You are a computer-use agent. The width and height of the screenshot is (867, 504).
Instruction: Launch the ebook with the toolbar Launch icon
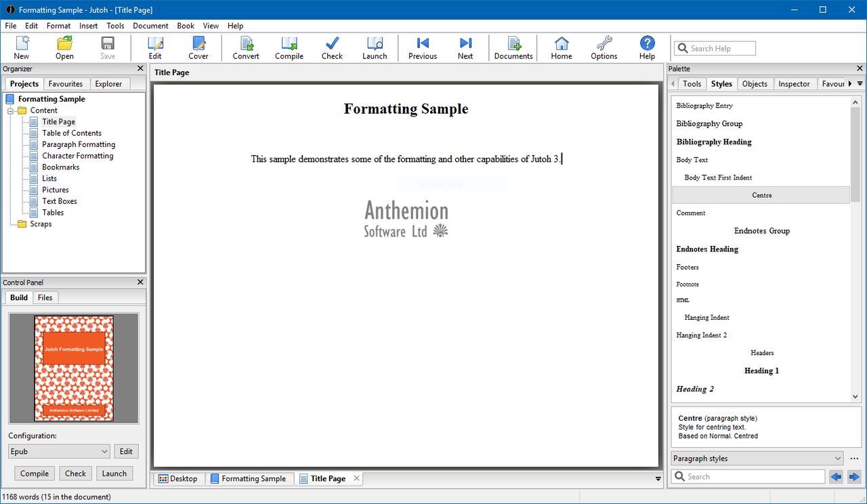pos(375,48)
